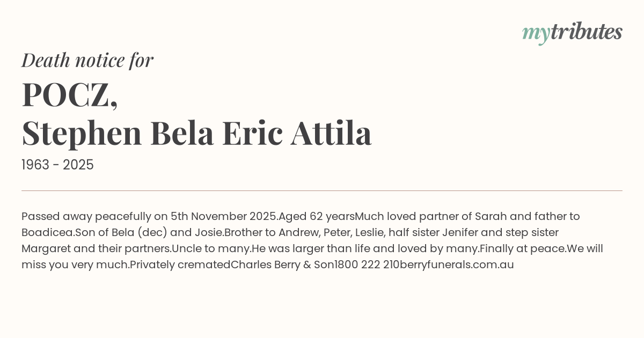
Task: Click the years 1963 - 2025
Action: (57, 165)
